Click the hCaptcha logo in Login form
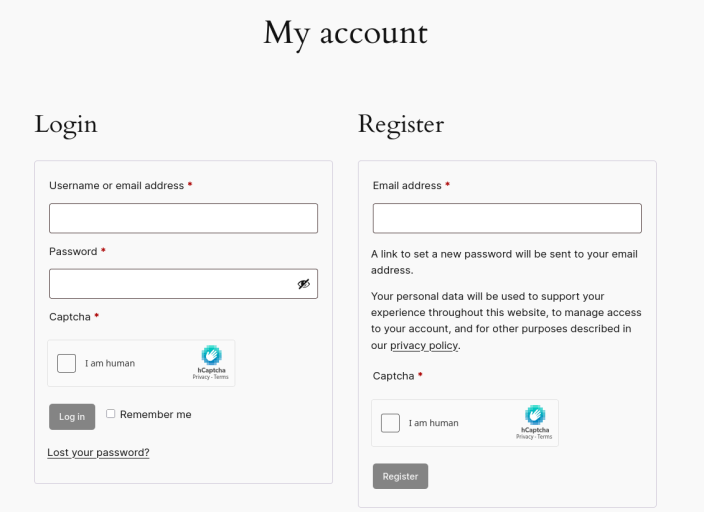The width and height of the screenshot is (704, 512). [211, 355]
